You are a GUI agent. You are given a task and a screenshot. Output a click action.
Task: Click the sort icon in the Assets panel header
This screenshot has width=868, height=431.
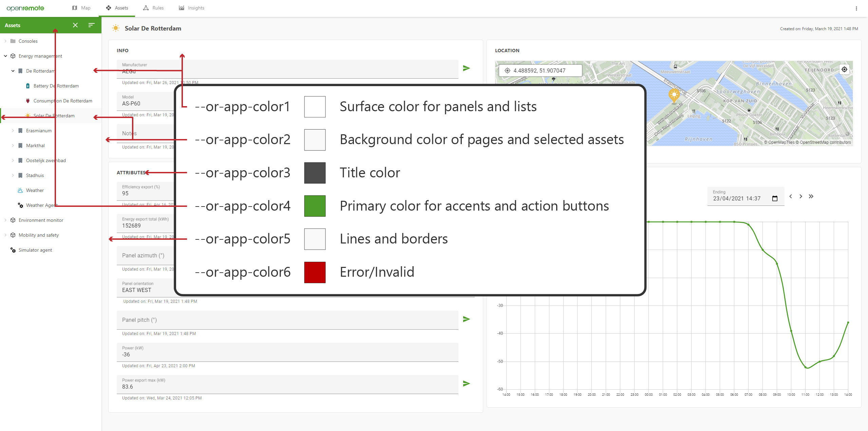tap(91, 25)
